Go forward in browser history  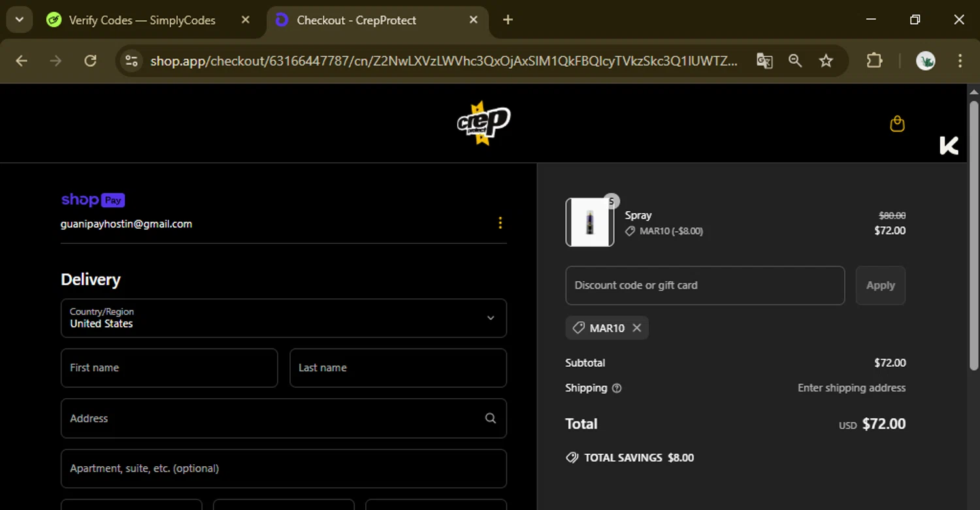click(x=56, y=61)
